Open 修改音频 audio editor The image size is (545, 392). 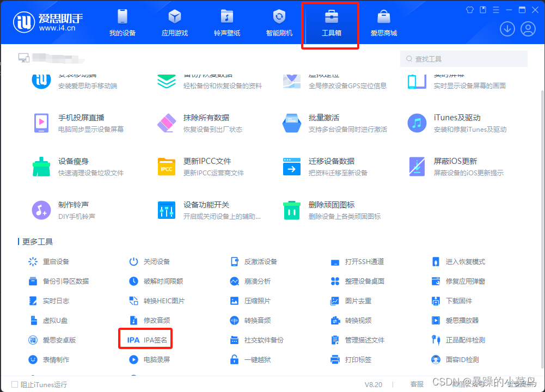point(150,321)
